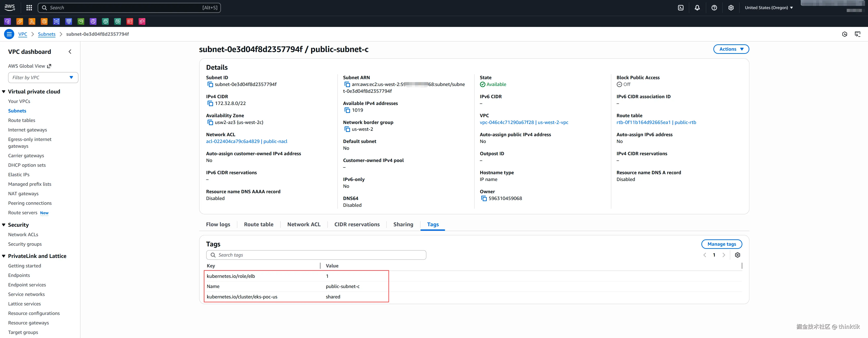The height and width of the screenshot is (338, 868).
Task: Open the pink CloudFormation shortcut icon
Action: (x=142, y=21)
